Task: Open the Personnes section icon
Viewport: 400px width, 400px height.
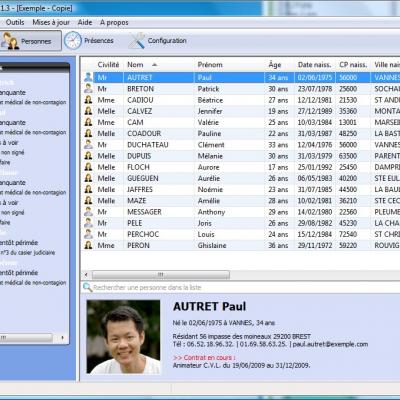Action: [x=9, y=41]
